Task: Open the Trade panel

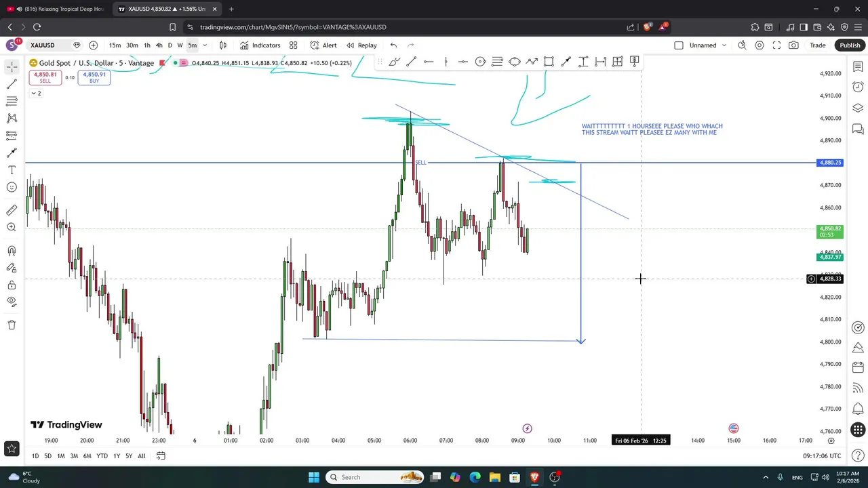Action: (x=818, y=45)
